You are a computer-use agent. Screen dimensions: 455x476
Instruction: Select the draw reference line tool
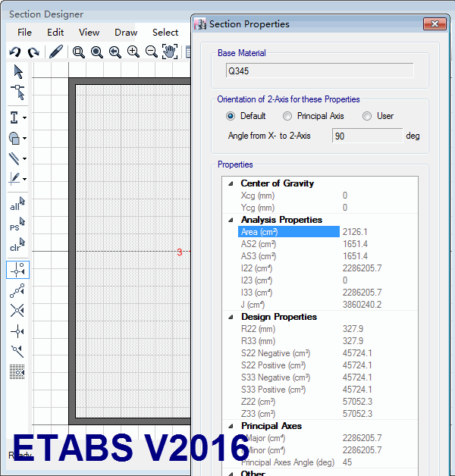coord(14,179)
